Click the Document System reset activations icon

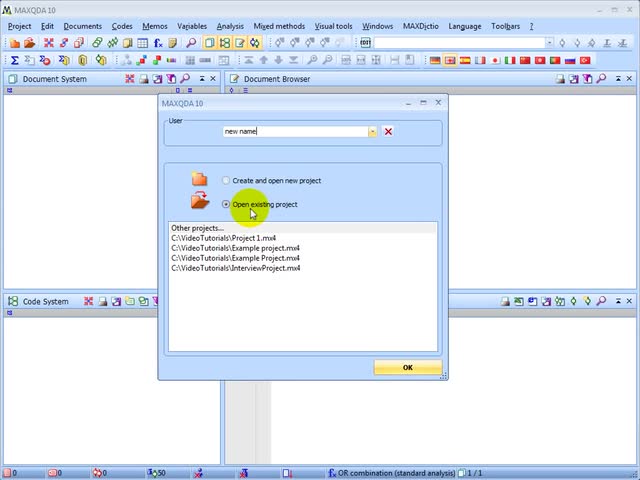click(x=130, y=78)
